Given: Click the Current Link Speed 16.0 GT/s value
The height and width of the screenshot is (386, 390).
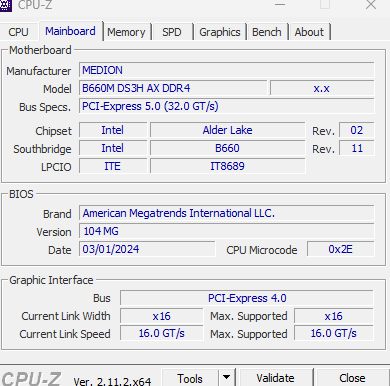Looking at the screenshot, I should [x=162, y=333].
